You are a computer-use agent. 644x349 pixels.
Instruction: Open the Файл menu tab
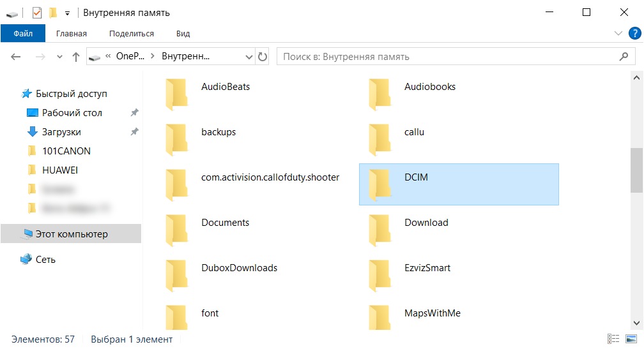click(23, 33)
